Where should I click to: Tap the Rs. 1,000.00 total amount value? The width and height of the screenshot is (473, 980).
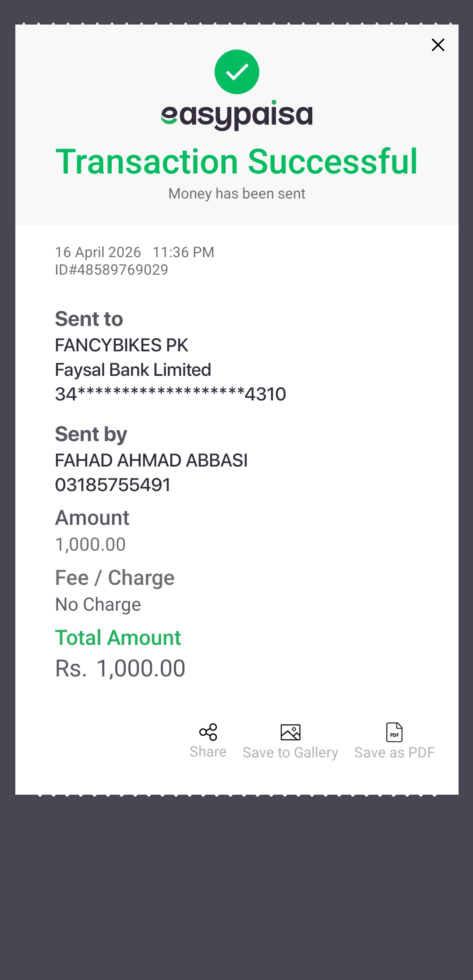(120, 669)
